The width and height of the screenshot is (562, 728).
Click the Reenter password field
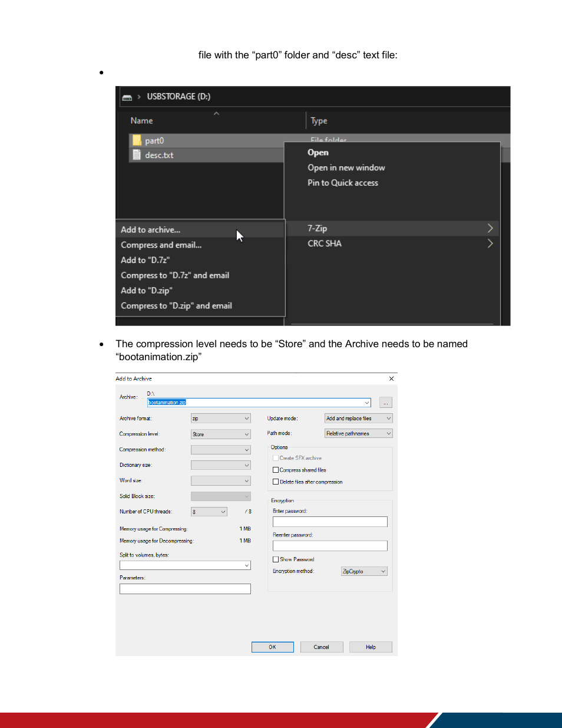tap(330, 546)
